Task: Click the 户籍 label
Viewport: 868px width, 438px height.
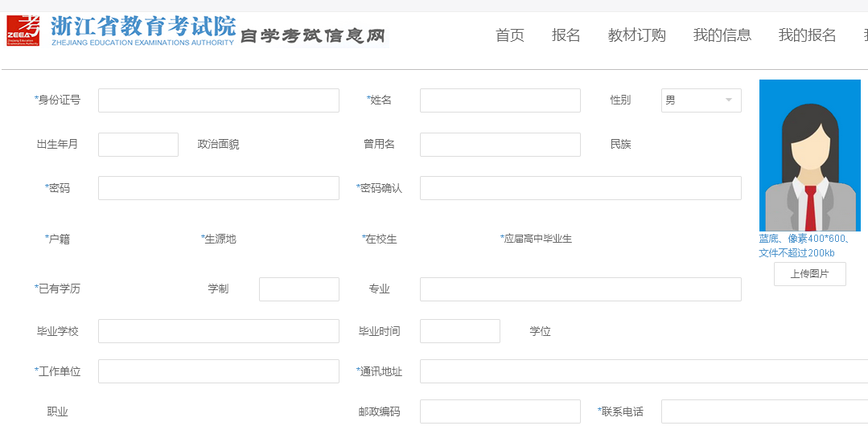Action: (x=58, y=239)
